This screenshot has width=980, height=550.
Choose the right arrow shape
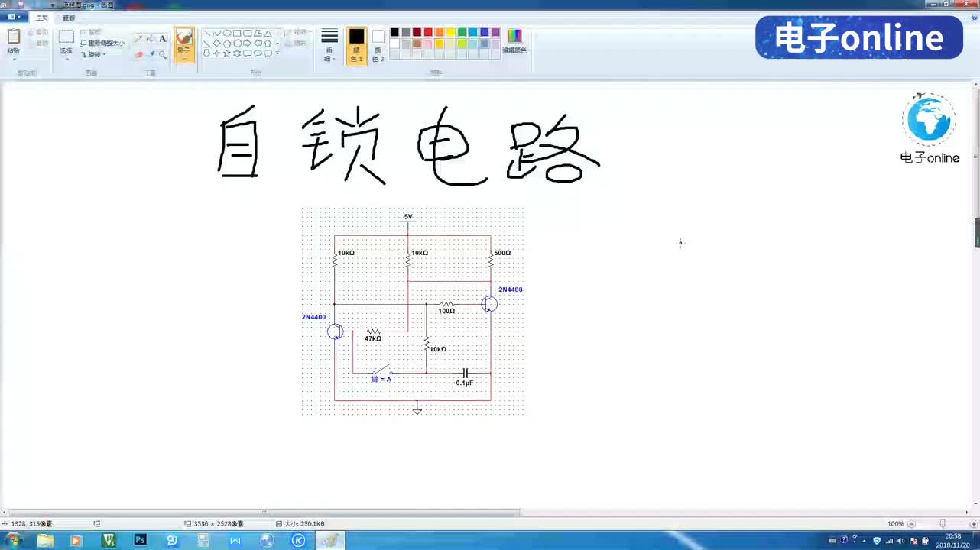247,44
